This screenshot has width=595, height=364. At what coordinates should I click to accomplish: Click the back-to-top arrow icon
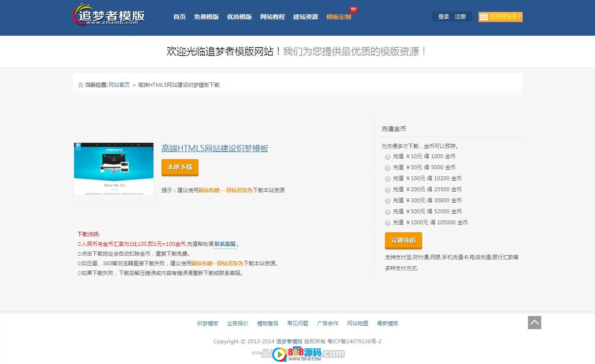[534, 323]
